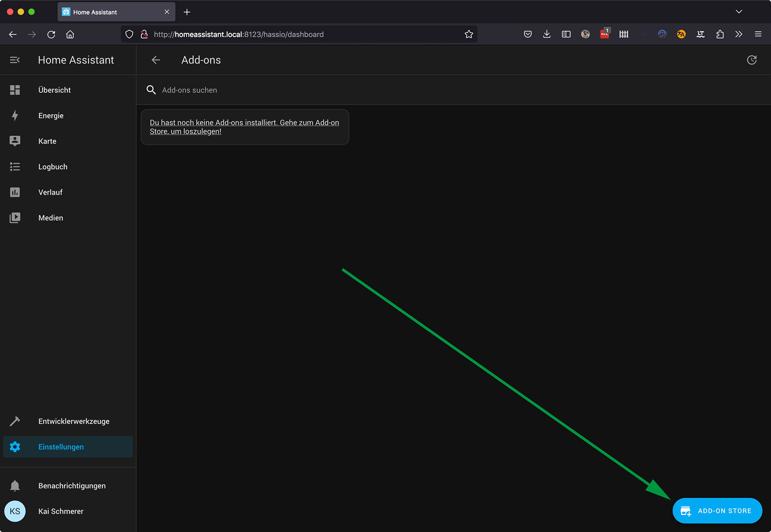Collapse the Home Assistant sidebar menu
Screen dimensions: 771x532
[15, 60]
